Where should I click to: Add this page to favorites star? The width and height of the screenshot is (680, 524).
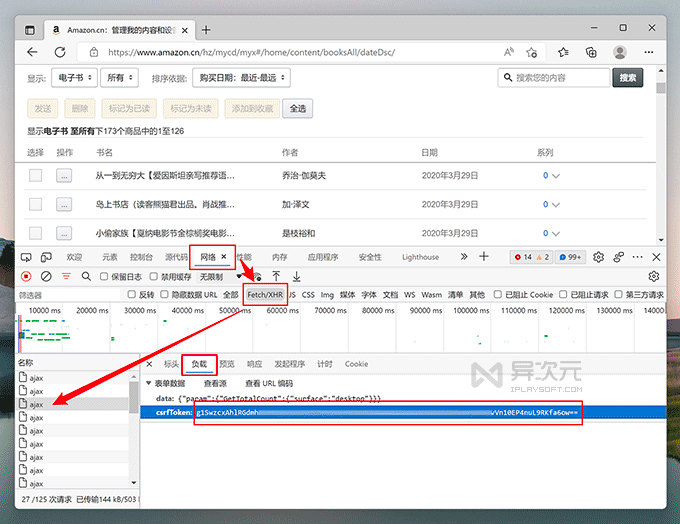click(x=531, y=52)
